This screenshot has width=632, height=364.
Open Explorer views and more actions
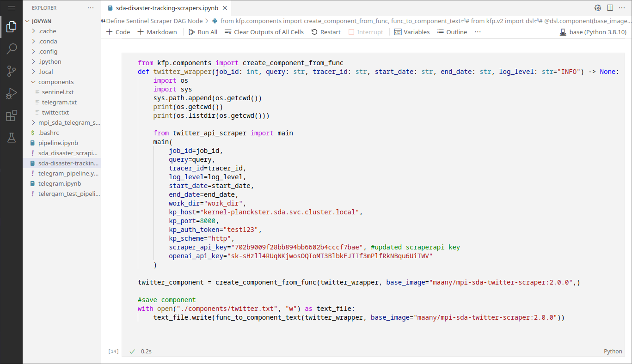[x=91, y=8]
